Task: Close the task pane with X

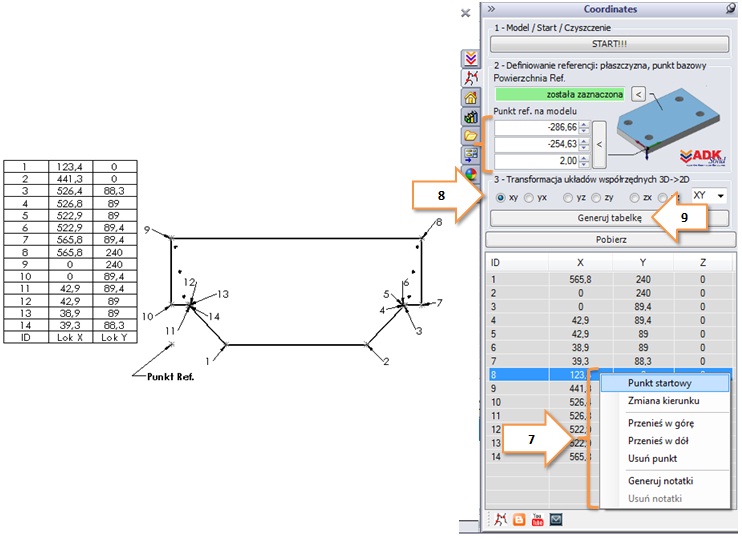Action: [466, 13]
